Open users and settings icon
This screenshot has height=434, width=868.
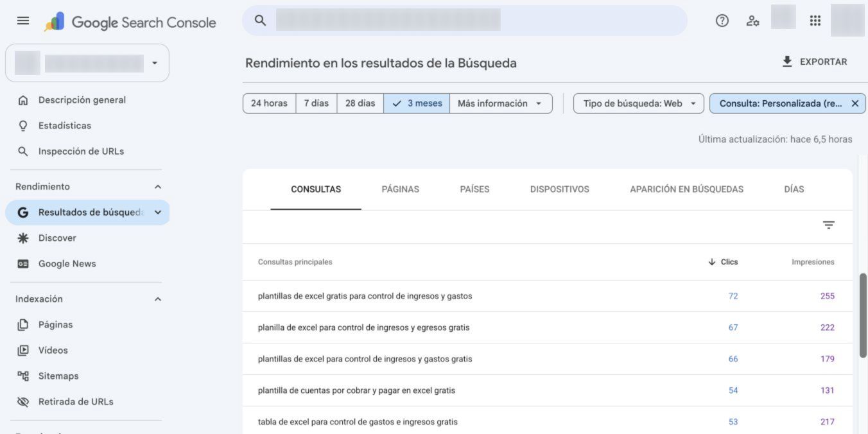[x=753, y=21]
